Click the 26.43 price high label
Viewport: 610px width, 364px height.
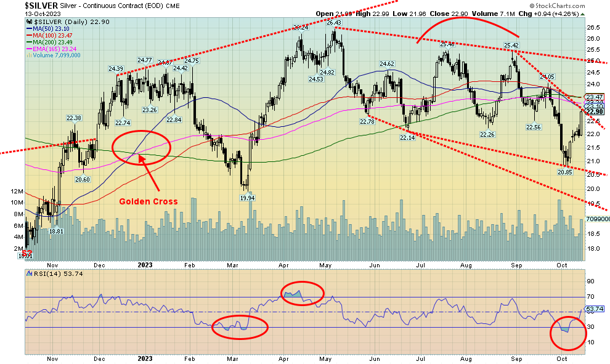[333, 22]
